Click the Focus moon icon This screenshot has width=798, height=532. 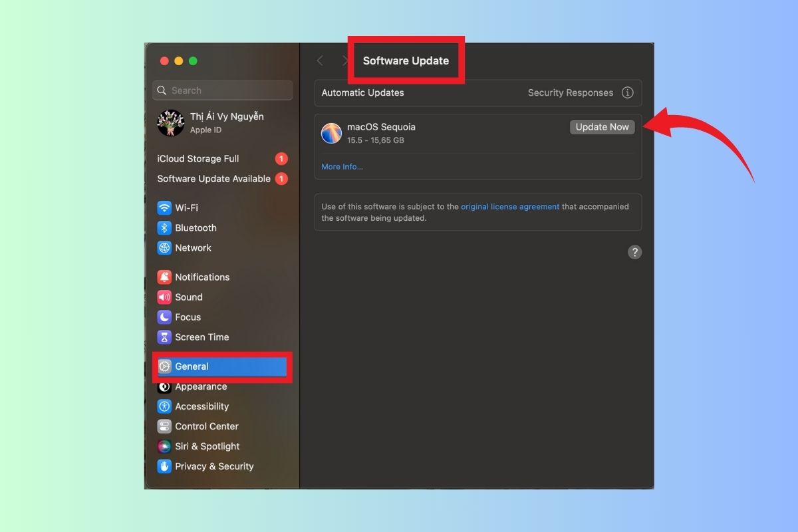click(164, 317)
